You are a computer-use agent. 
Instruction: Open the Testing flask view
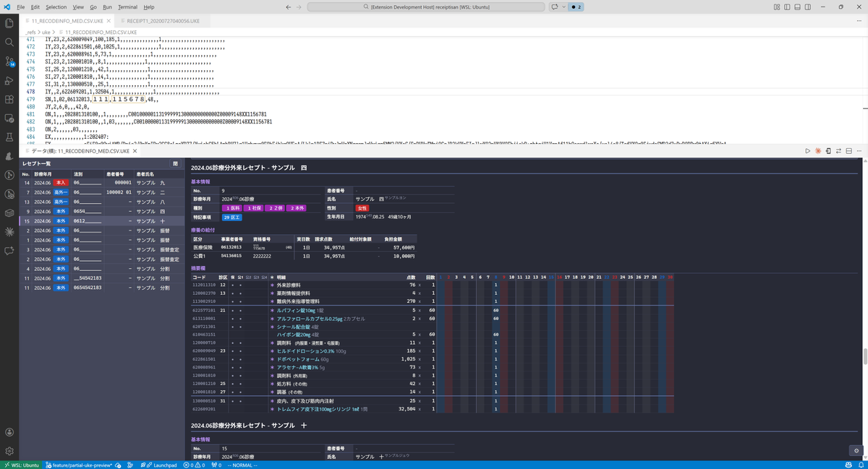tap(9, 137)
